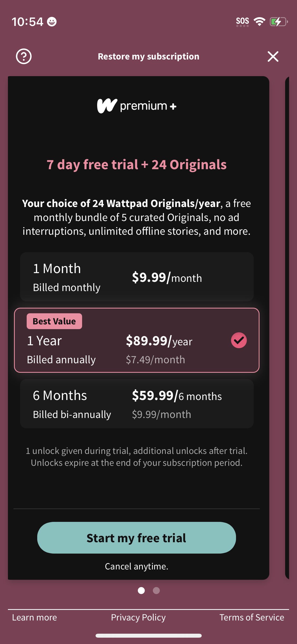
Task: Tap the help question mark icon
Action: pyautogui.click(x=24, y=56)
